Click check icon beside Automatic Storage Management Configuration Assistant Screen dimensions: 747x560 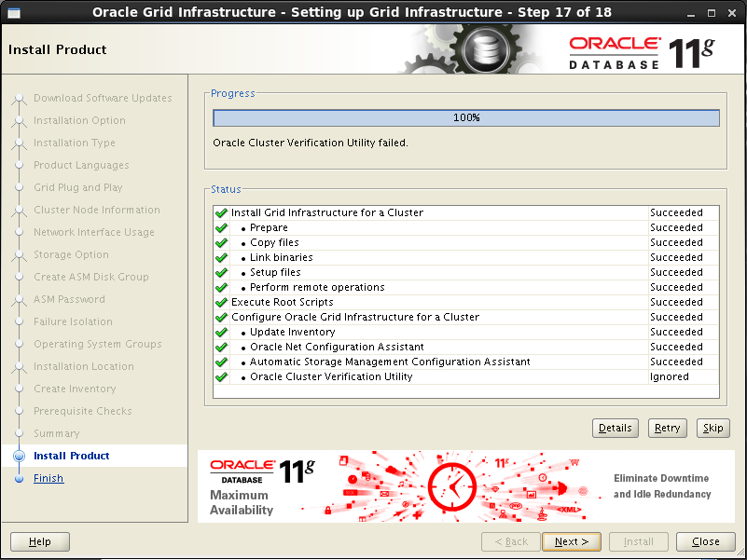click(221, 362)
